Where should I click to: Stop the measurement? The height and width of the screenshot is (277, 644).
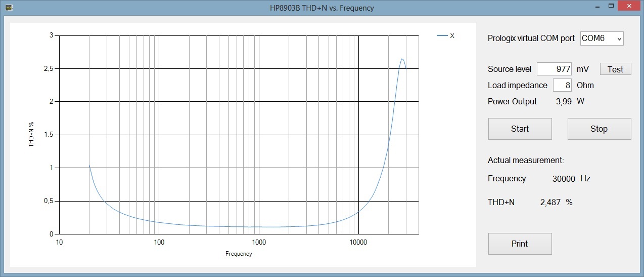click(x=599, y=129)
